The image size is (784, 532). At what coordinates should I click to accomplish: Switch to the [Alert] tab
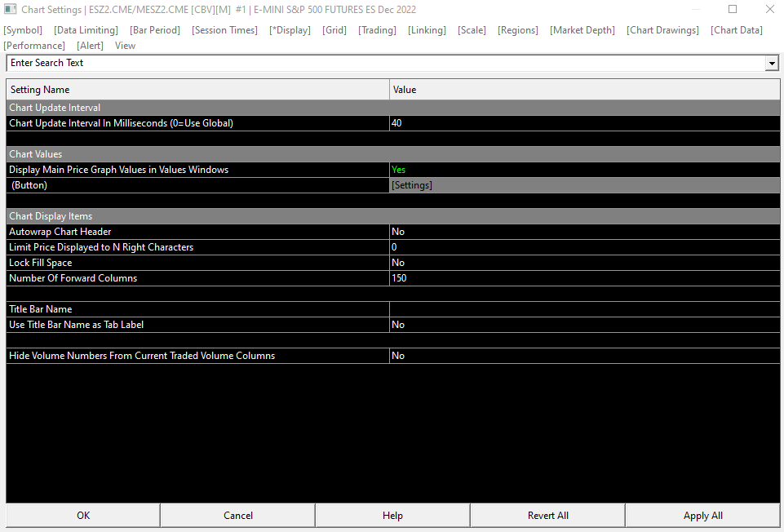[x=90, y=46]
